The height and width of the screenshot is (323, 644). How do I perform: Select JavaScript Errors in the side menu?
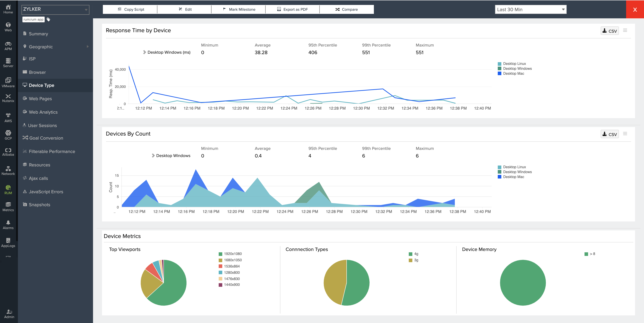46,192
